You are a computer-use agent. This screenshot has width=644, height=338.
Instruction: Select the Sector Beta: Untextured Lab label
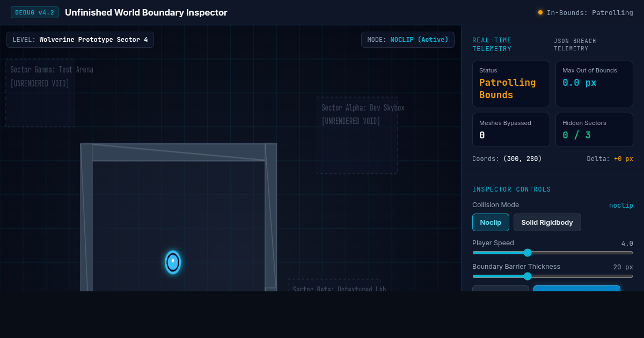(x=339, y=289)
